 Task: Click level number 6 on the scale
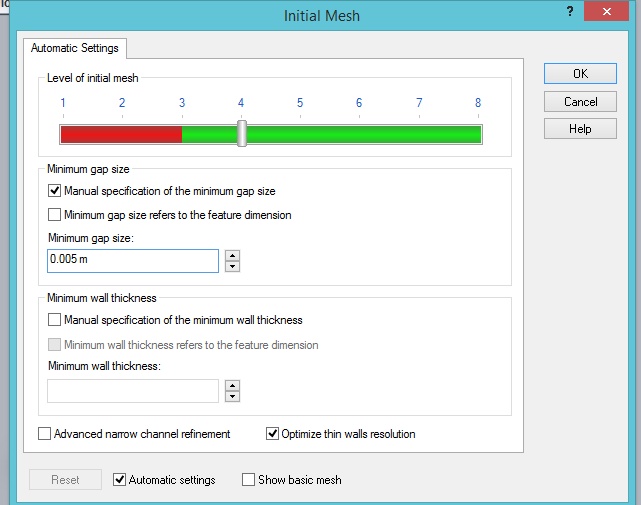(359, 103)
